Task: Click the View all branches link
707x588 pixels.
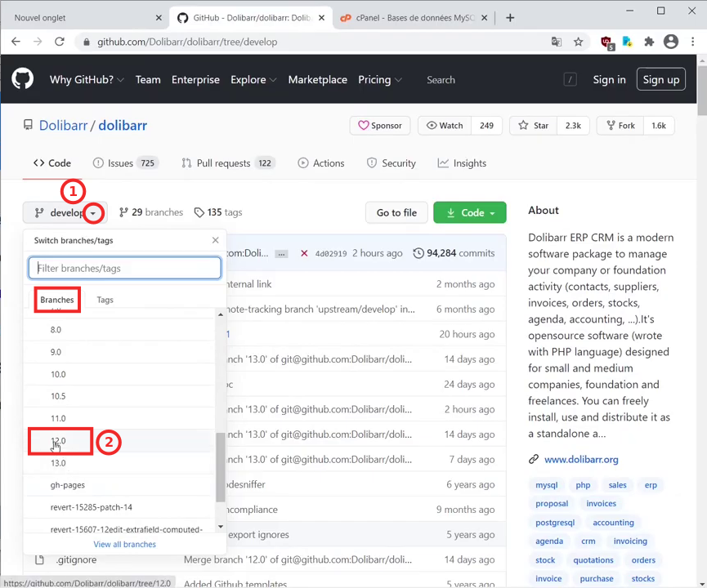Action: tap(124, 544)
